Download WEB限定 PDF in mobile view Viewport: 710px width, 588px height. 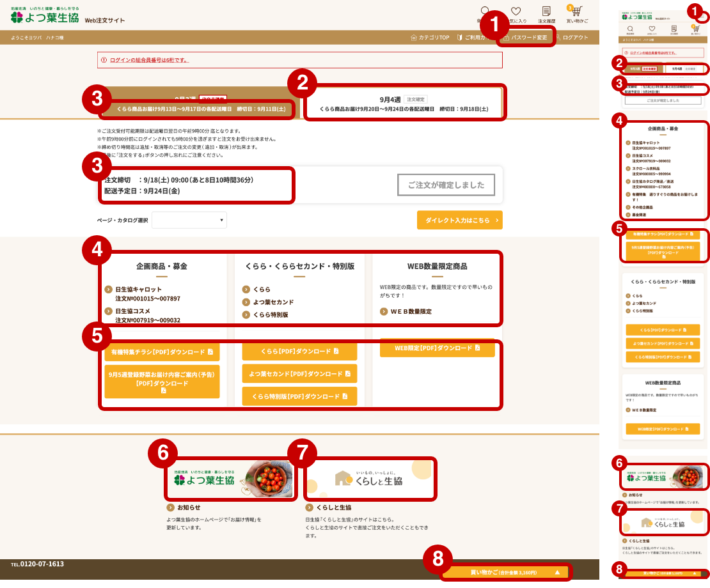[663, 429]
